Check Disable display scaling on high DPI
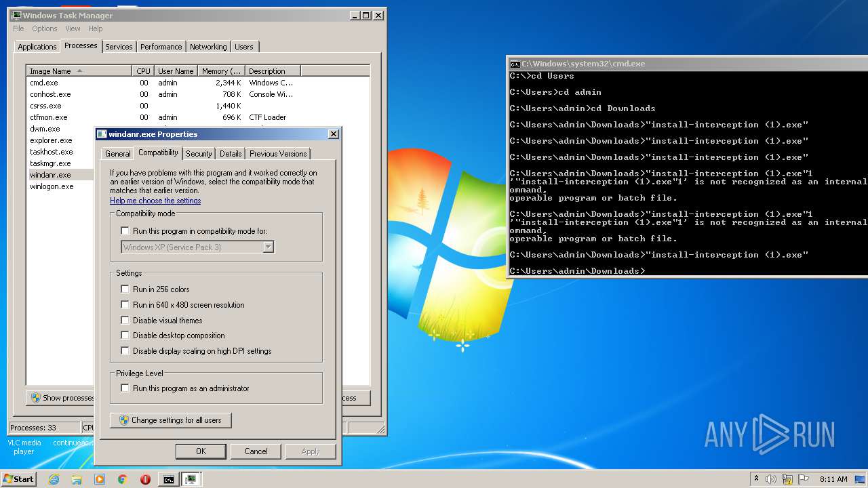This screenshot has height=488, width=868. (125, 351)
